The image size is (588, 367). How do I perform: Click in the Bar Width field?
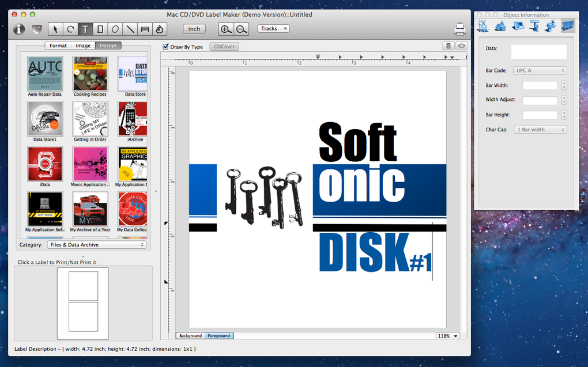click(x=540, y=85)
